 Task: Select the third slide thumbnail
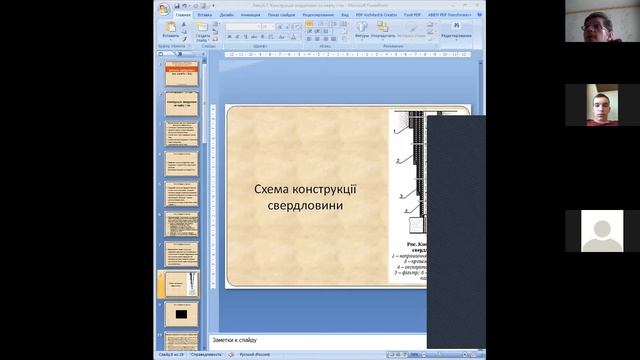coord(181,134)
